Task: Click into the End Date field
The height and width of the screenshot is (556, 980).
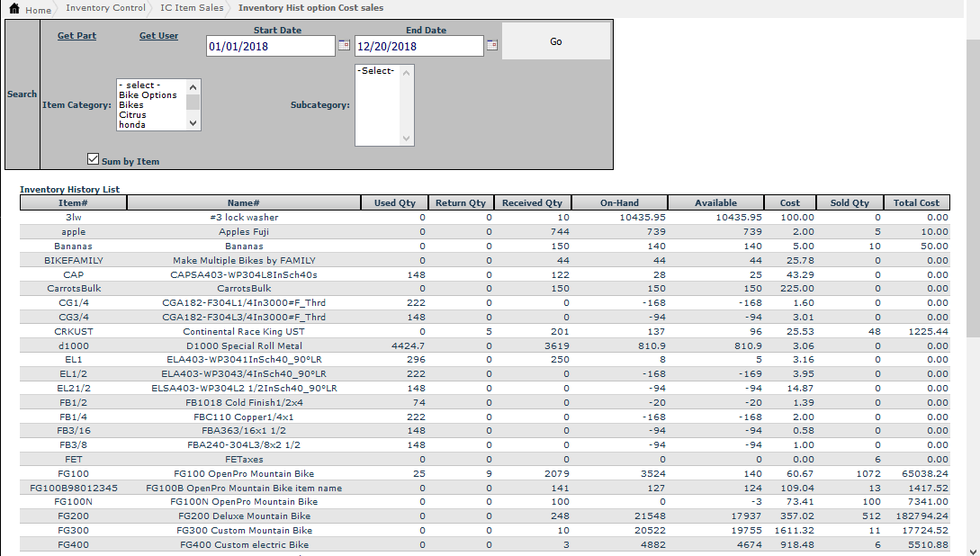Action: point(418,46)
